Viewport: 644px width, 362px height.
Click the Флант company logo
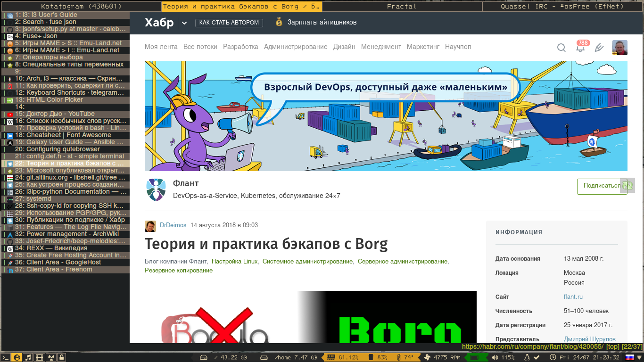(156, 190)
